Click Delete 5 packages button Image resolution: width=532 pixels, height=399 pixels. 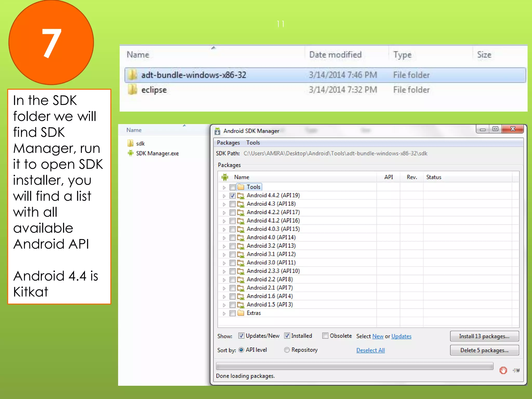484,350
